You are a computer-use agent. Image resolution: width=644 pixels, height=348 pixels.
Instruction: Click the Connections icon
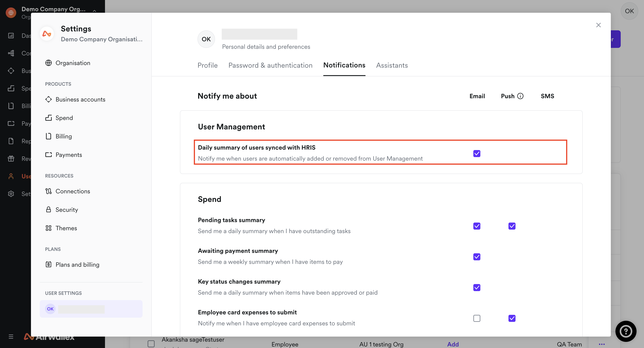(x=49, y=191)
